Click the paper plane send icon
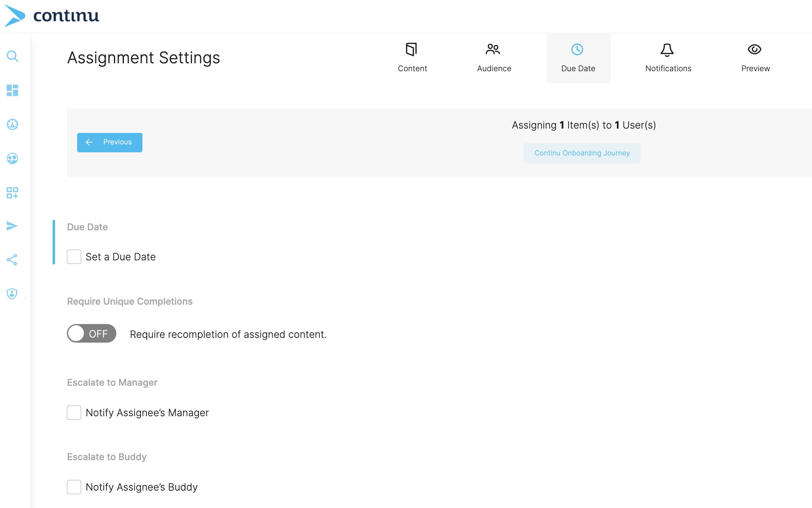This screenshot has width=812, height=508. pyautogui.click(x=12, y=226)
